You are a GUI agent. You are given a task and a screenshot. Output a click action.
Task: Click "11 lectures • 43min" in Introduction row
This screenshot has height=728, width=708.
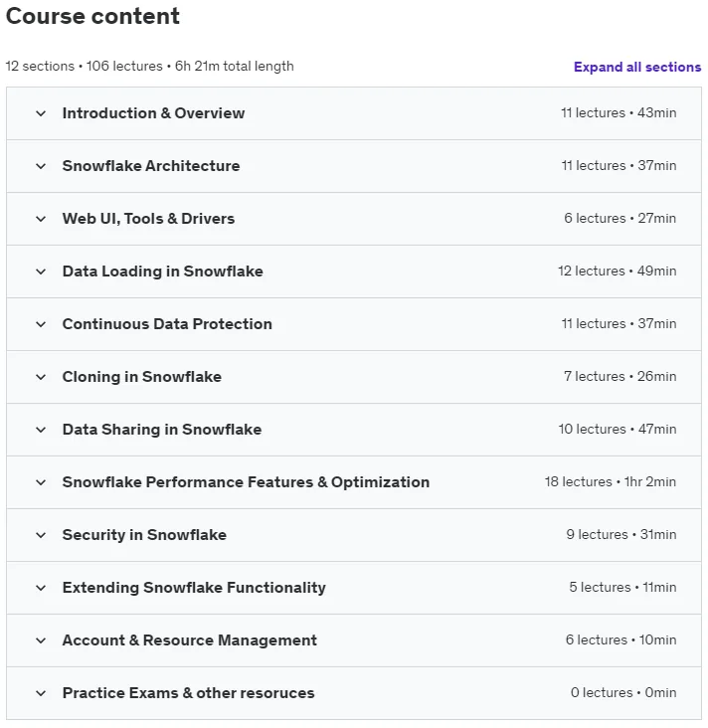[x=619, y=112]
